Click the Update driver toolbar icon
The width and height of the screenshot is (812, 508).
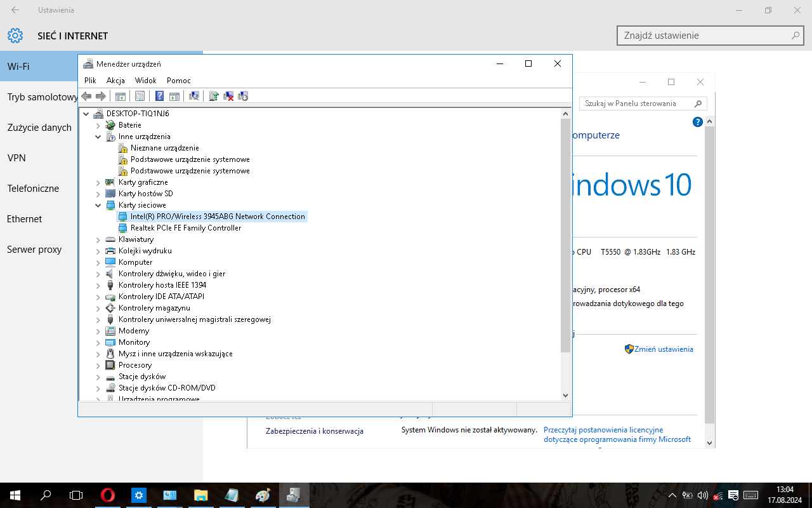pyautogui.click(x=214, y=96)
